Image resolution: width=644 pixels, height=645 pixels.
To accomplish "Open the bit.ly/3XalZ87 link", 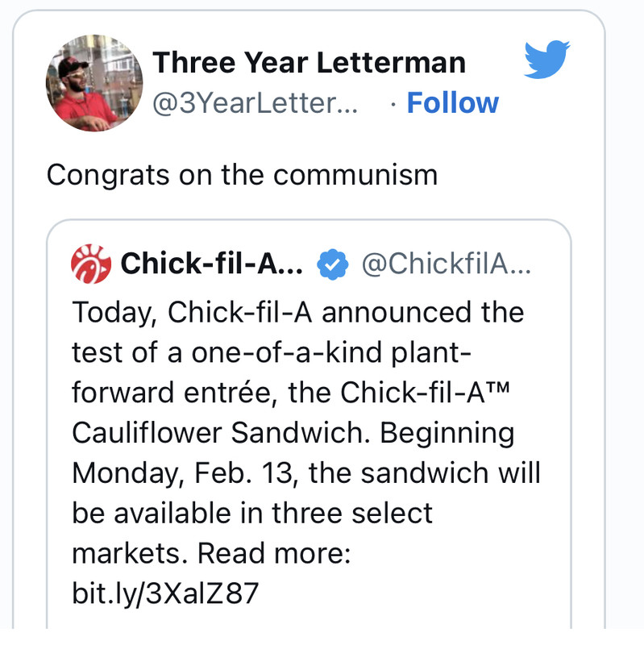I will click(165, 594).
